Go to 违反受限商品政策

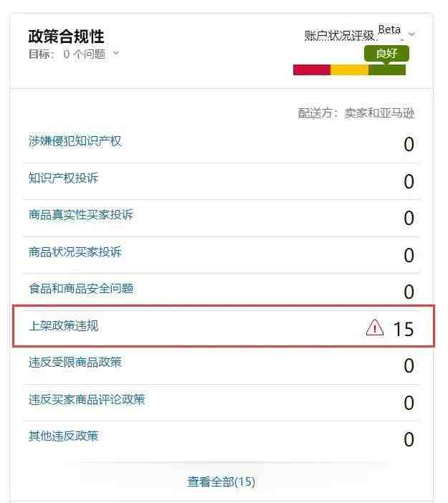[x=75, y=363]
